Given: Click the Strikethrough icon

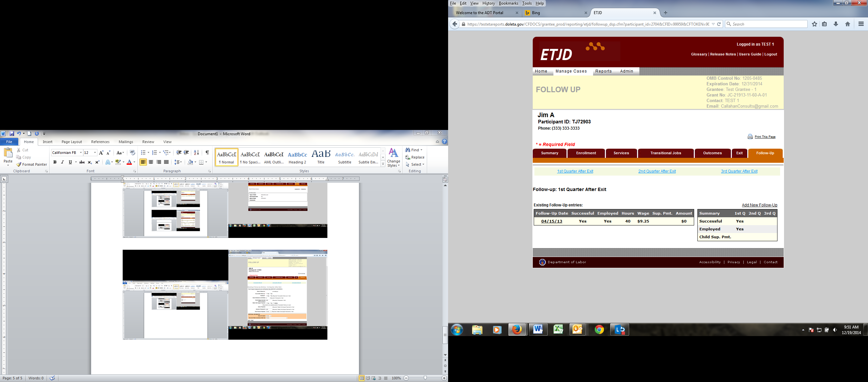Looking at the screenshot, I should (x=82, y=162).
